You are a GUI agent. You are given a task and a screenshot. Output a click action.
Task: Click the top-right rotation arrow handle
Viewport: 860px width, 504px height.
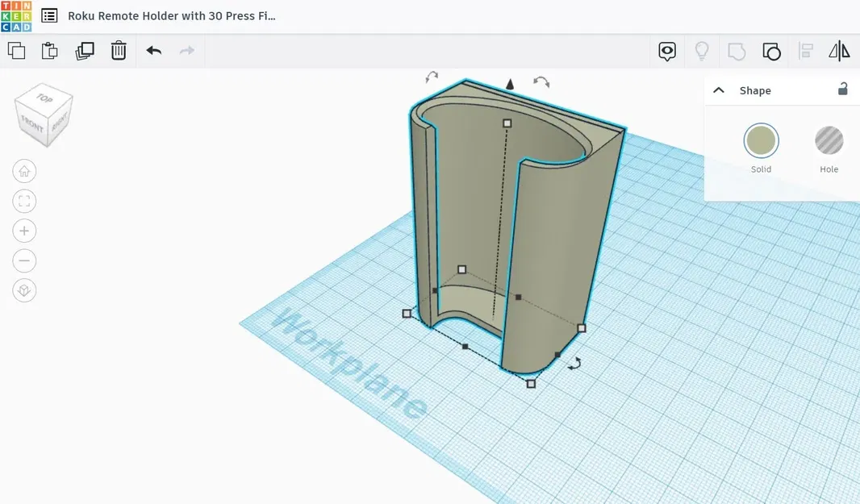pos(541,82)
